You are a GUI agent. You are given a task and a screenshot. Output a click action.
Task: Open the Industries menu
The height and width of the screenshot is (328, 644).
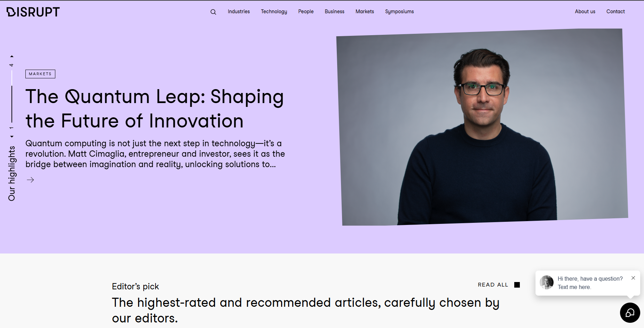click(239, 11)
